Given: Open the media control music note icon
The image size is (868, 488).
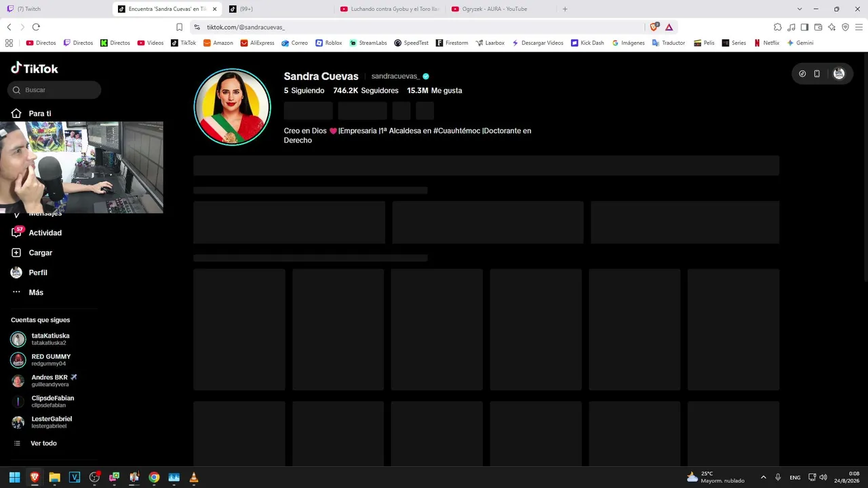Looking at the screenshot, I should [791, 27].
